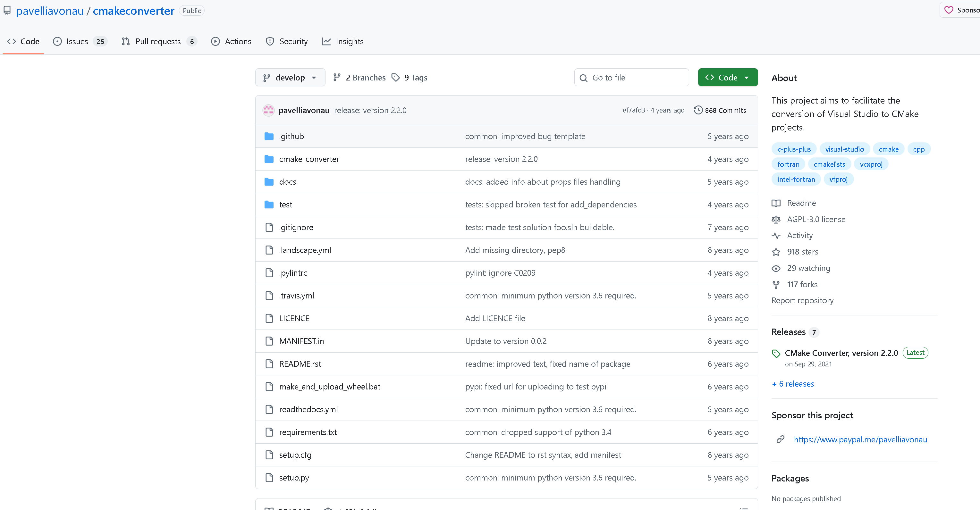This screenshot has width=980, height=510.
Task: Click the eye icon beside 29 watching
Action: pos(776,268)
